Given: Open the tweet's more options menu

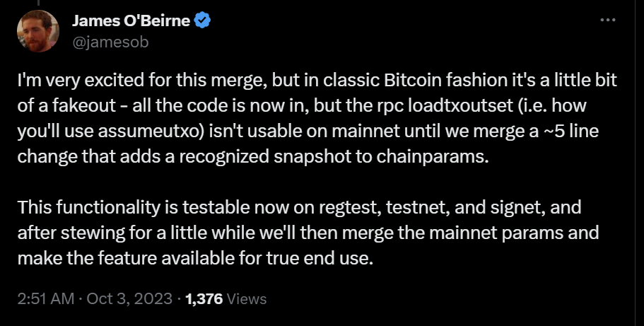Looking at the screenshot, I should point(607,21).
